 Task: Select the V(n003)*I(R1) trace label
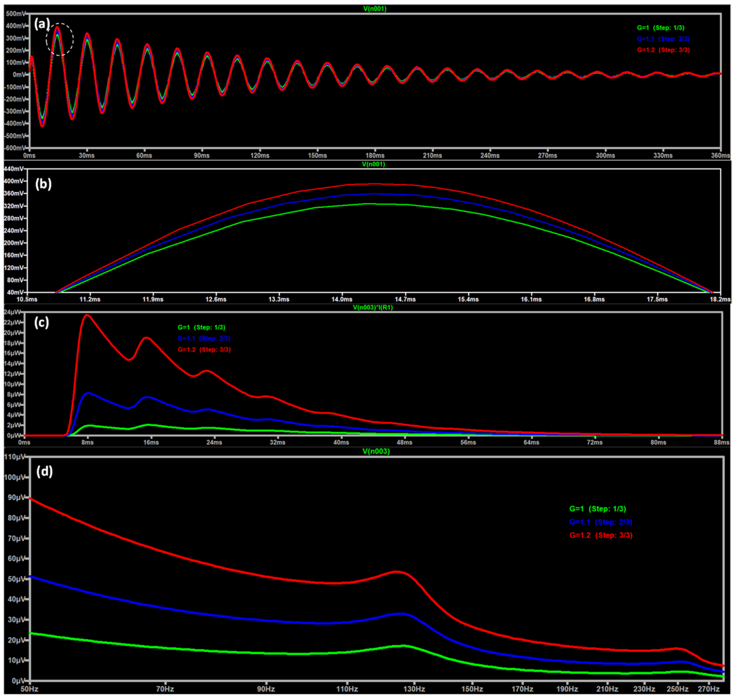tap(373, 307)
